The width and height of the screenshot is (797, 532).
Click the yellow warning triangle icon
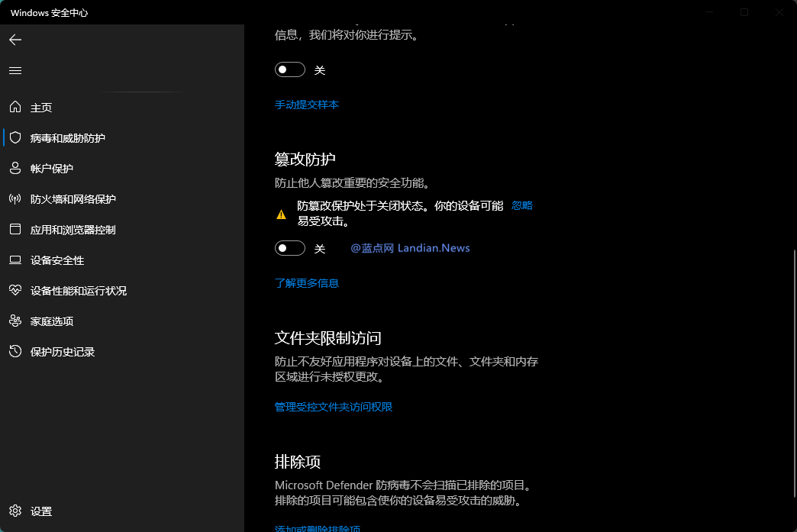281,214
